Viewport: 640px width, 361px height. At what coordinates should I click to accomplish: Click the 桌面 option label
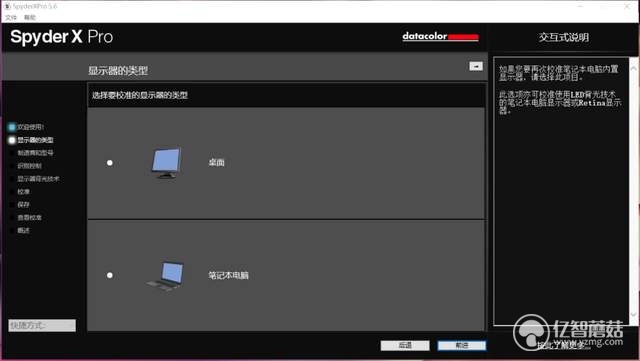[x=216, y=163]
